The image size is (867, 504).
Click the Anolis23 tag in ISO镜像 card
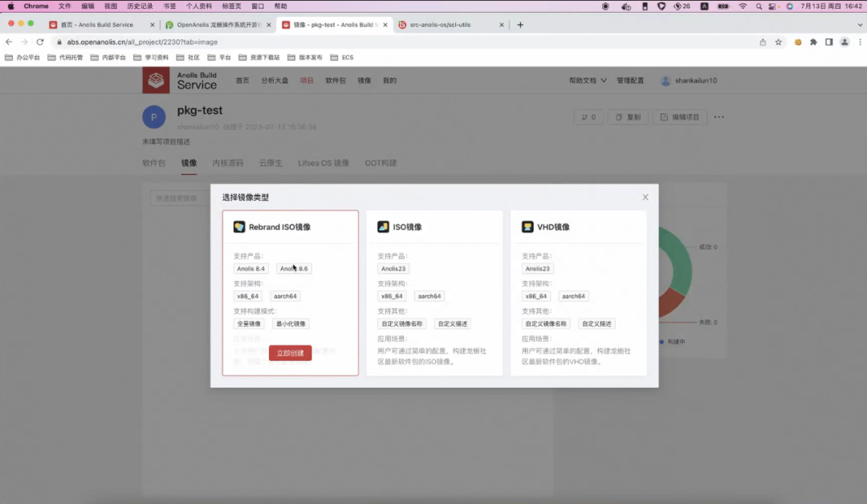pos(393,269)
